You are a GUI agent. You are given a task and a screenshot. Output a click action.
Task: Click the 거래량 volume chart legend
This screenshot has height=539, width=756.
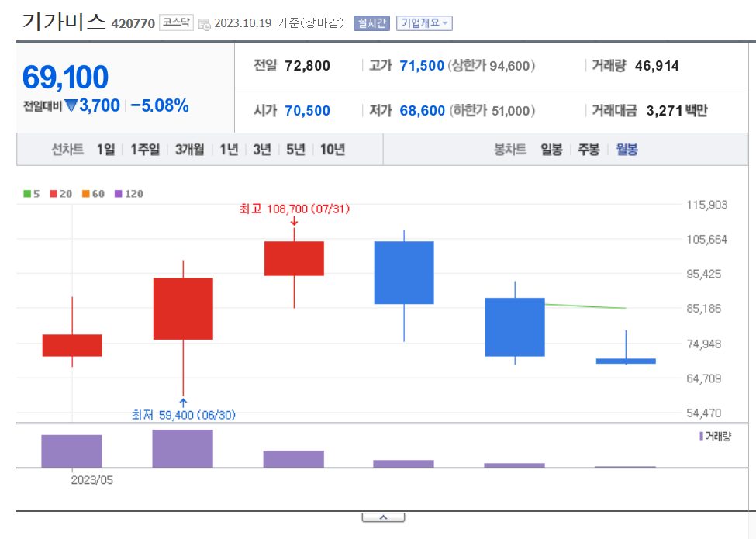(x=715, y=437)
